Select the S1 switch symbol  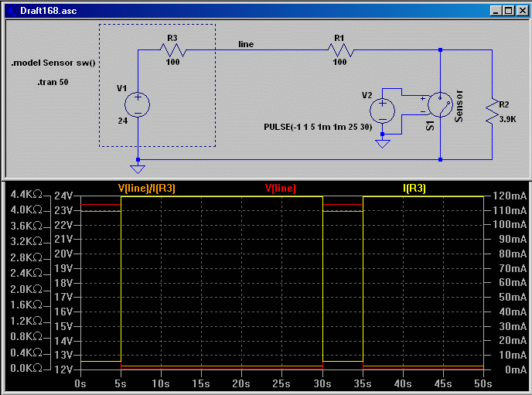[x=440, y=105]
